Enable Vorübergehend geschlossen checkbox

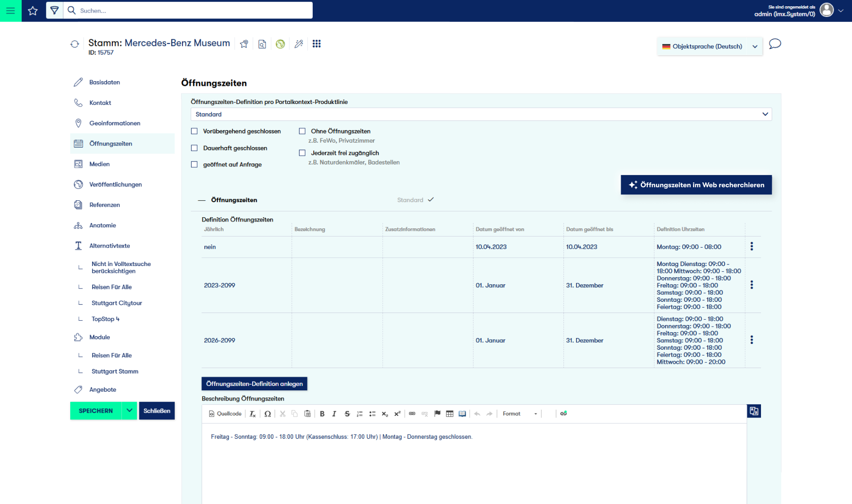(195, 131)
